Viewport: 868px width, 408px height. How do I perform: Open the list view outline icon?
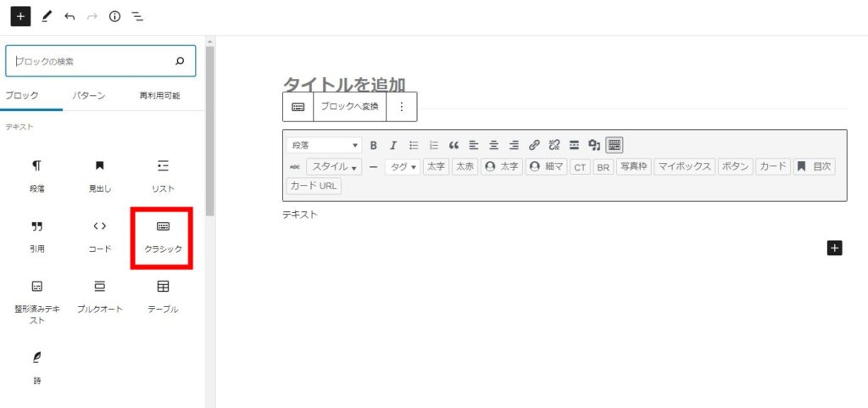137,17
